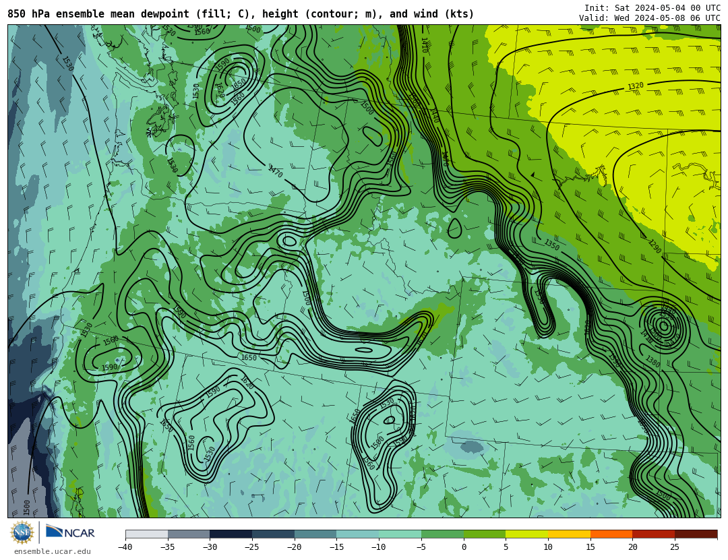This screenshot has width=728, height=560.
Task: Click the 0 colorbar tick label
Action: [464, 547]
